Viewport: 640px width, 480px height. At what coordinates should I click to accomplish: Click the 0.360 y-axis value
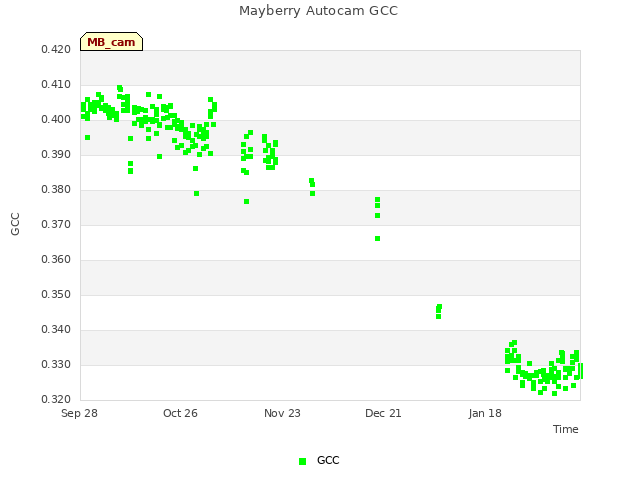(x=56, y=260)
